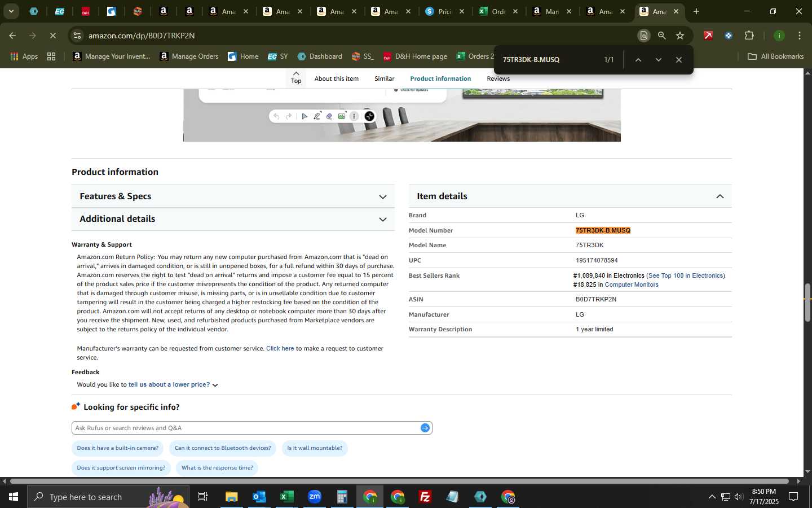Go to the Reviews section
Viewport: 812px width, 508px height.
pos(498,78)
